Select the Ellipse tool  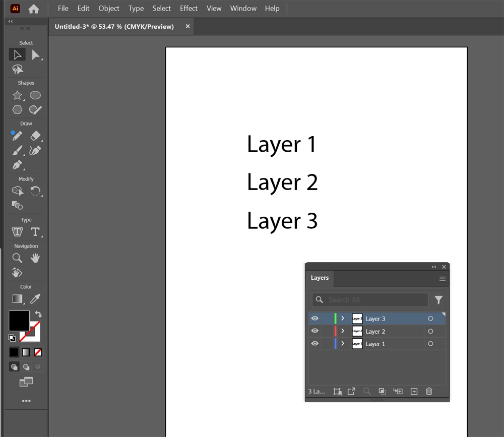[x=35, y=95]
